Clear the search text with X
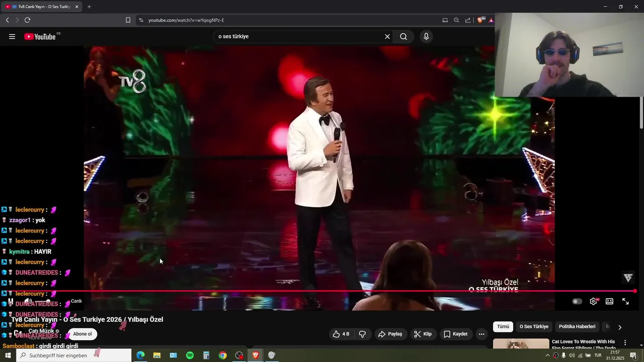Viewport: 644px width, 362px height. click(x=387, y=36)
